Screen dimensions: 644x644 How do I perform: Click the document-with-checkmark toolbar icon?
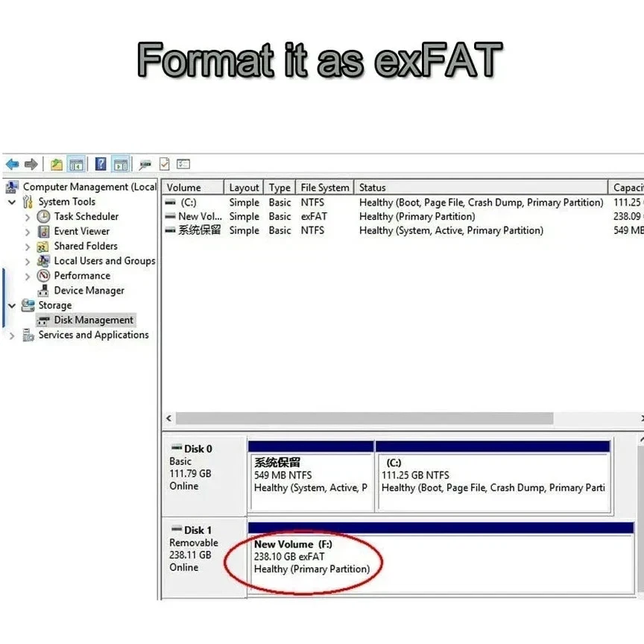click(164, 164)
